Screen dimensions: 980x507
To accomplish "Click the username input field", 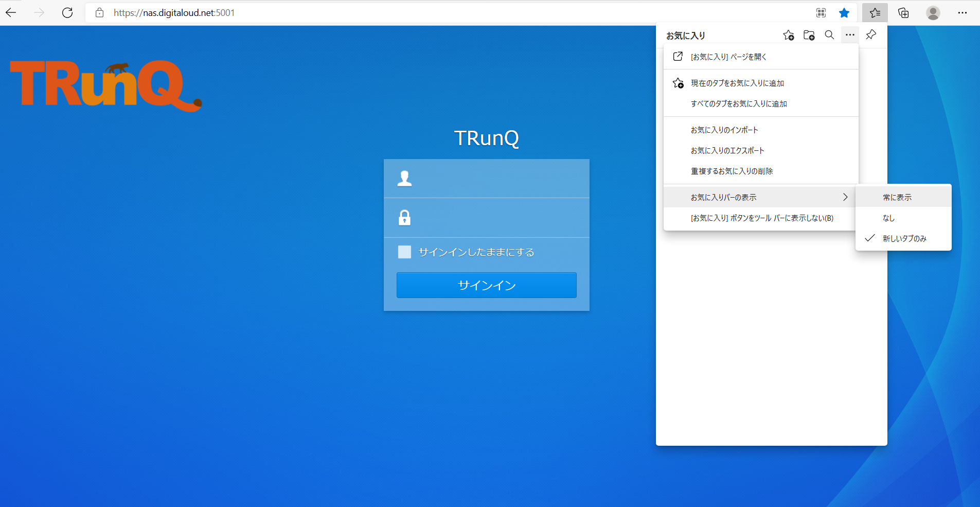I will coord(487,179).
